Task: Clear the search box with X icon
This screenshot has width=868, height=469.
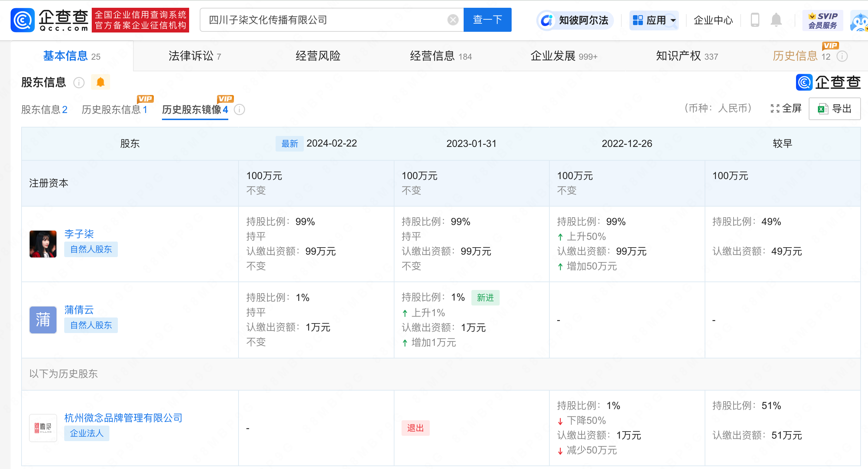Action: tap(453, 20)
